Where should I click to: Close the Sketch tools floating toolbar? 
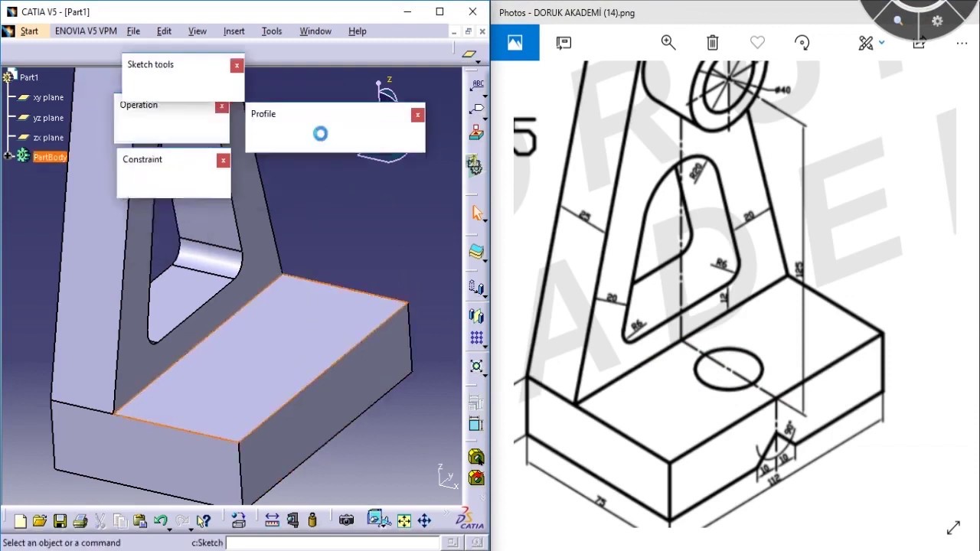(x=237, y=65)
